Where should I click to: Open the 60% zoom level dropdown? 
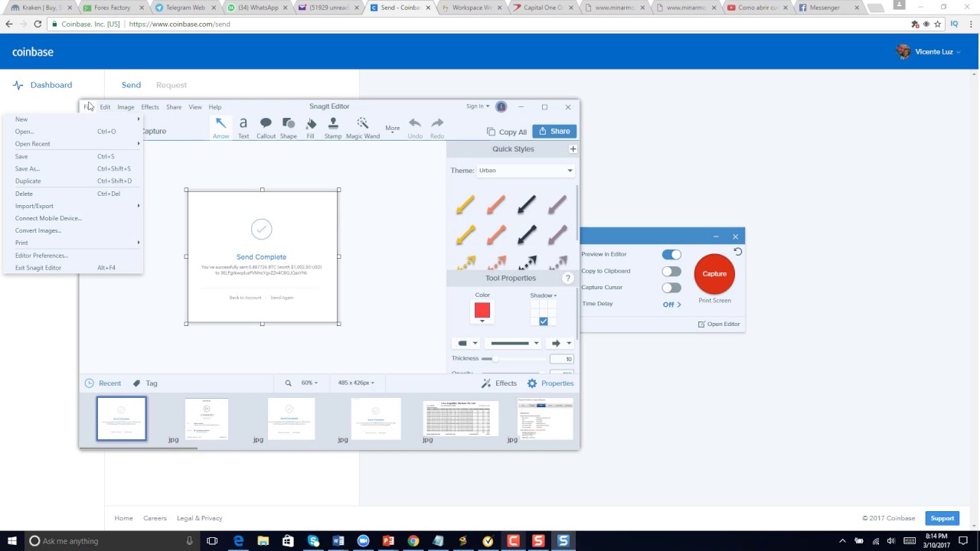pyautogui.click(x=309, y=383)
